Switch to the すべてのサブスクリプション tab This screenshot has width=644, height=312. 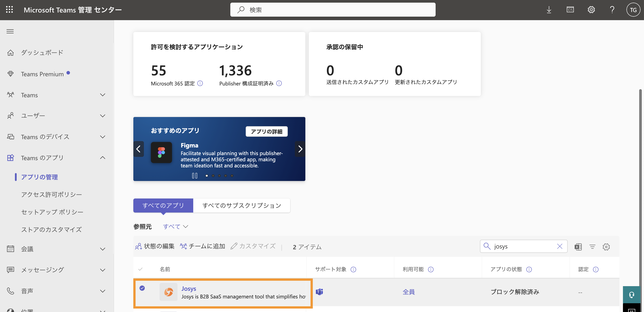click(241, 205)
